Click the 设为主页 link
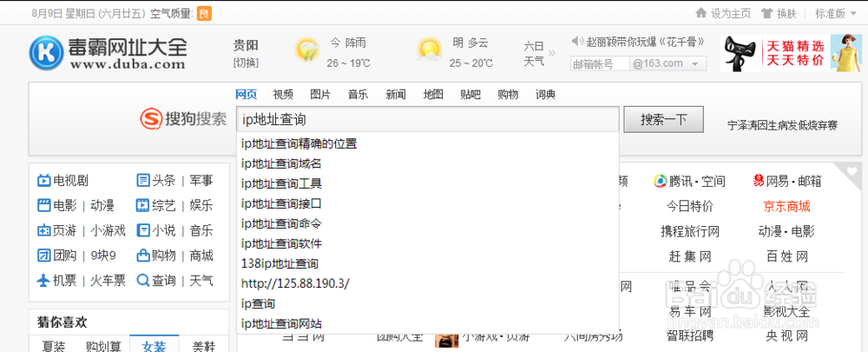 (x=731, y=13)
